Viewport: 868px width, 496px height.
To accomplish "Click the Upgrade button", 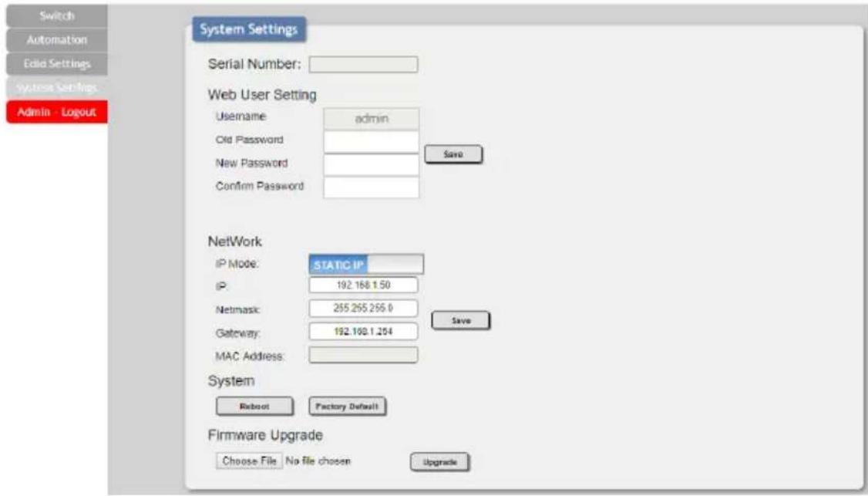I will tap(440, 462).
